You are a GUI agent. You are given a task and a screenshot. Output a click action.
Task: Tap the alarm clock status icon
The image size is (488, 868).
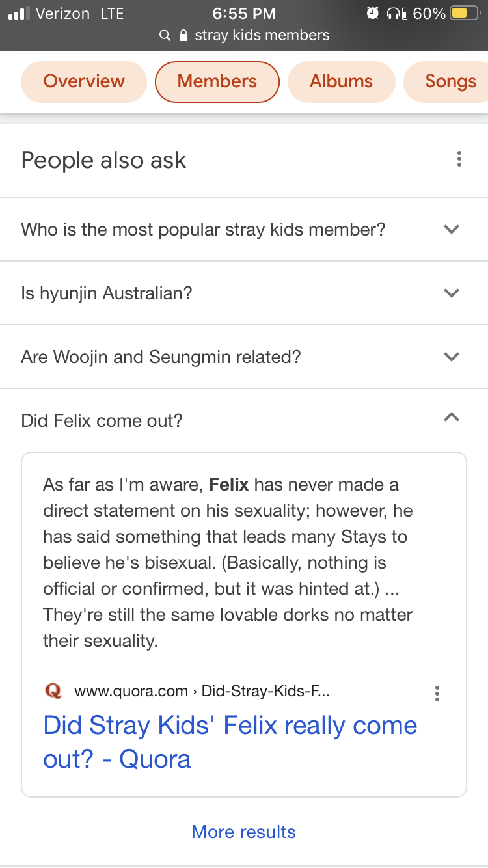[373, 13]
